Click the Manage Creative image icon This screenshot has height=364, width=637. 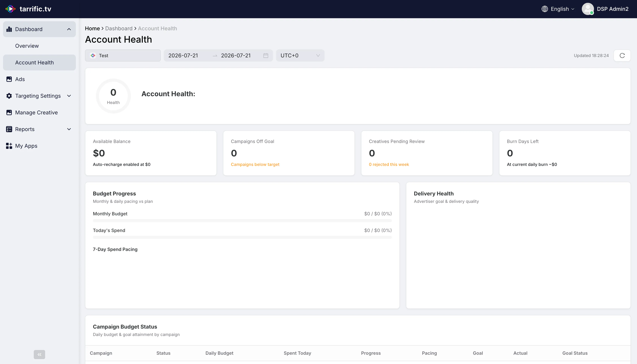(9, 112)
